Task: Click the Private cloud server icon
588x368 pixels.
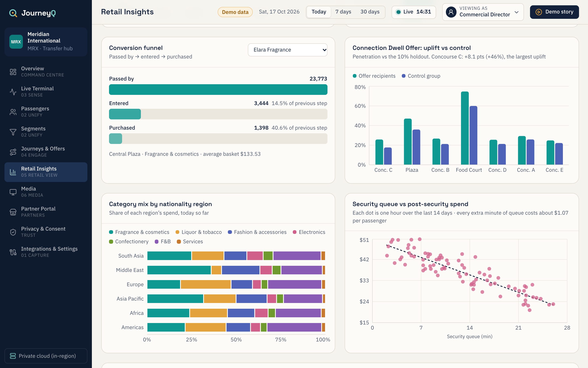Action: click(13, 356)
